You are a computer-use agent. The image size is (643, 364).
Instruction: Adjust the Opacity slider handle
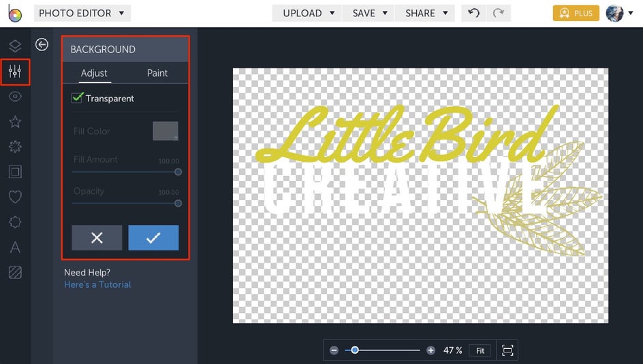point(178,203)
